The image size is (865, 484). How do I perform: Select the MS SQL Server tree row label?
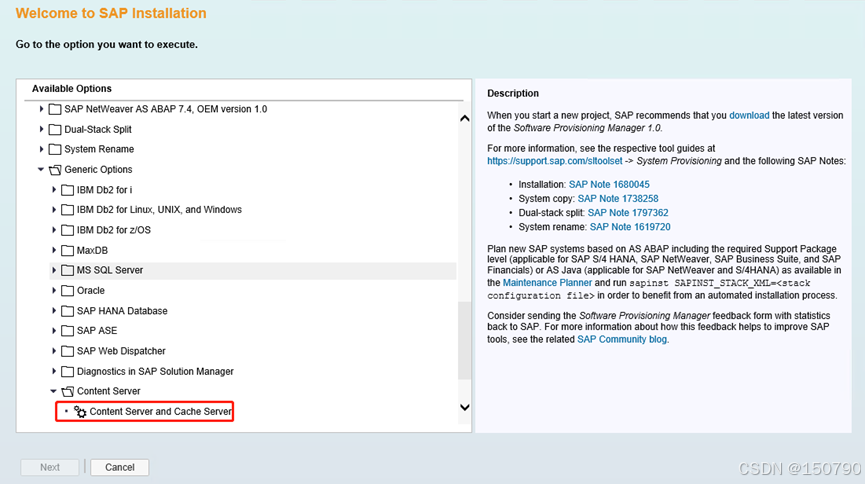point(110,270)
